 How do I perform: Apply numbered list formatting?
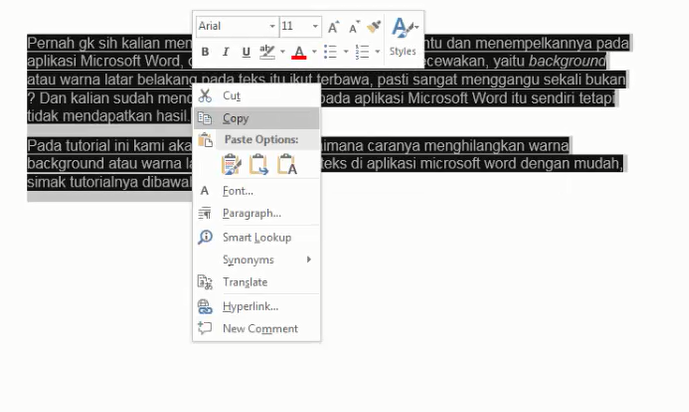coord(362,52)
